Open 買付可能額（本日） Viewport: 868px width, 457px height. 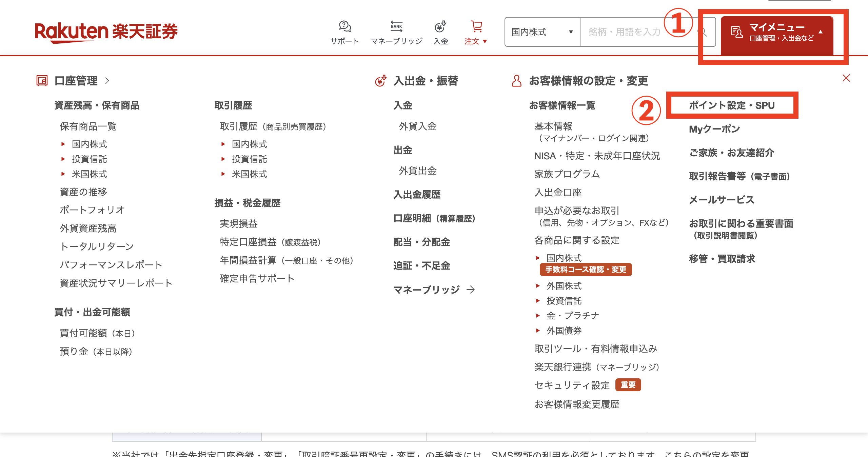tap(98, 333)
